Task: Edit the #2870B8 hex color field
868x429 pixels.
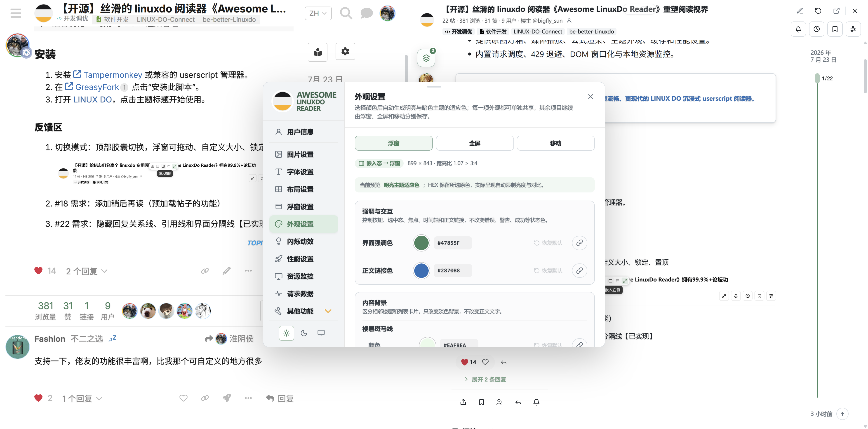Action: click(x=453, y=270)
